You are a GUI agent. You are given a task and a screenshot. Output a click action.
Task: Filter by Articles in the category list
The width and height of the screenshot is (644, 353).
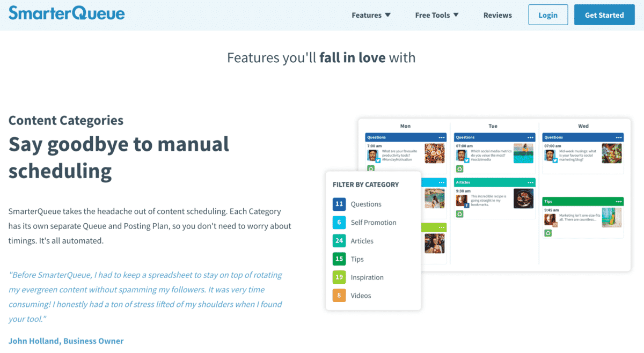point(362,241)
